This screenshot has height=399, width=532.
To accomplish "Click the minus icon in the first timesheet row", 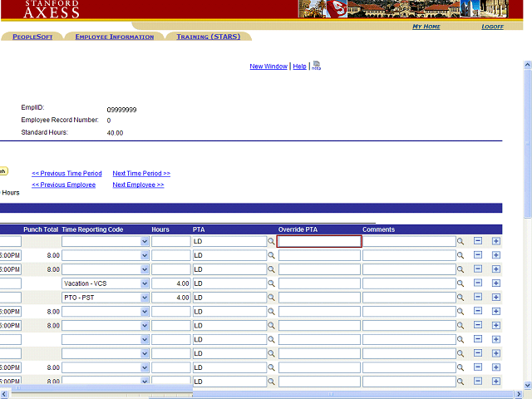I will (x=478, y=241).
